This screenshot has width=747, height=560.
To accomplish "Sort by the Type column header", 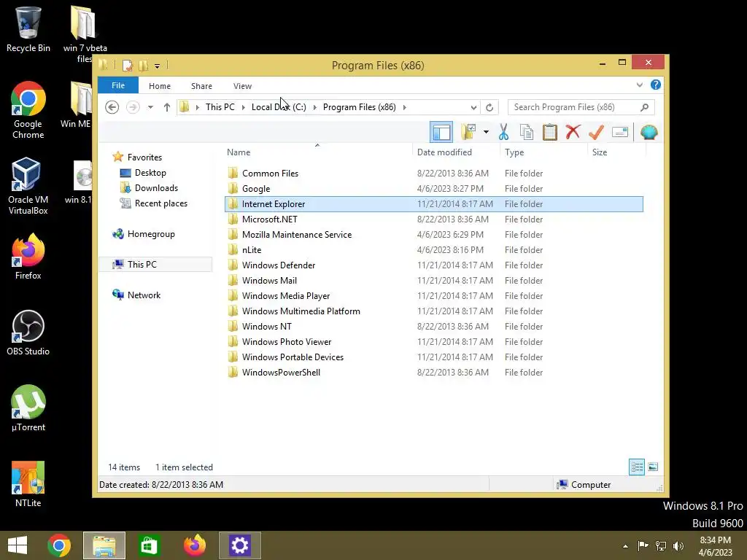I will (x=543, y=152).
